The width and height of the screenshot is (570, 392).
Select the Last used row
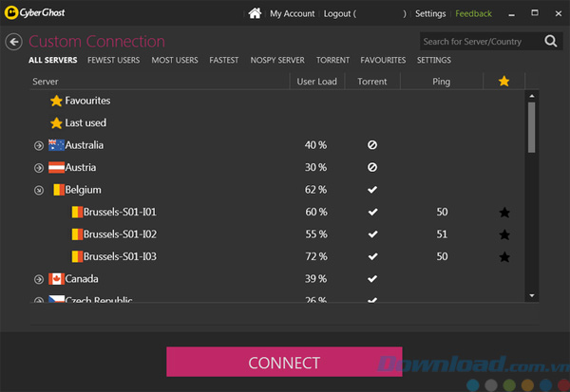277,122
